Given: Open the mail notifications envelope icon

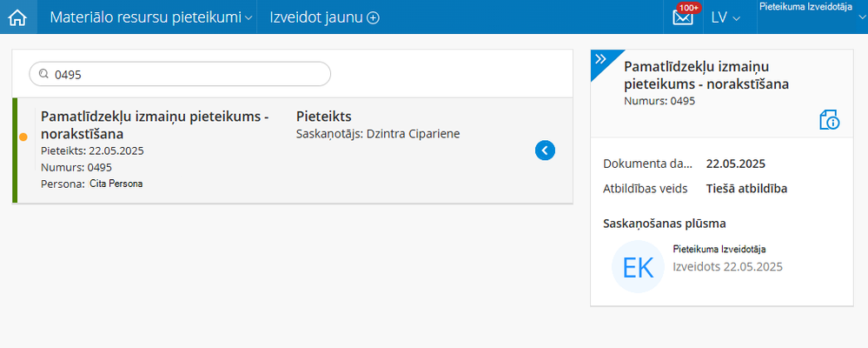Looking at the screenshot, I should [683, 17].
